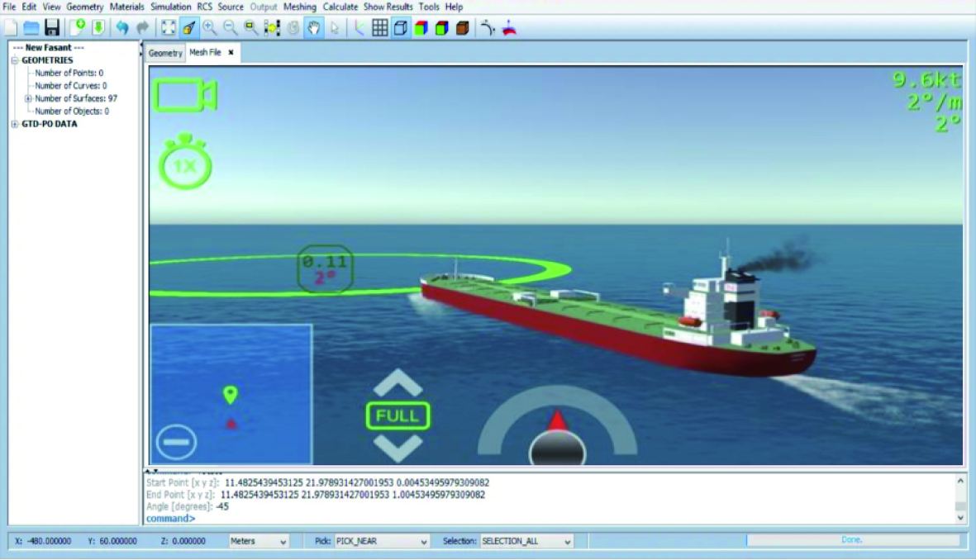
Task: Open the Meshing menu
Action: [299, 7]
